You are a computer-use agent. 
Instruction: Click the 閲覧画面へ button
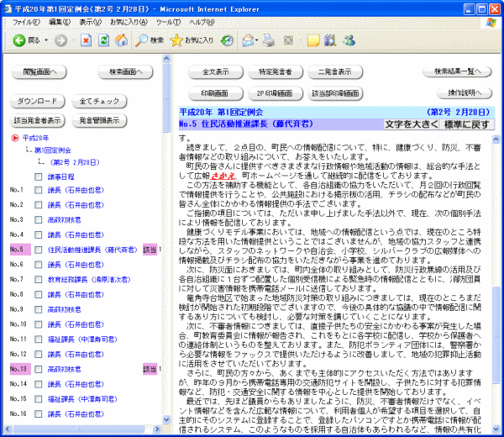[39, 72]
